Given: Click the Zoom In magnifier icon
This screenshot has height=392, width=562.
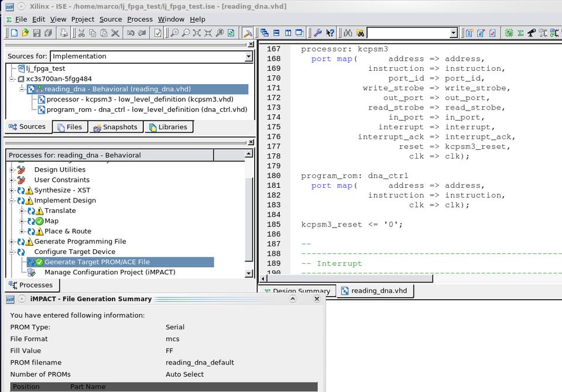Looking at the screenshot, I should (174, 33).
